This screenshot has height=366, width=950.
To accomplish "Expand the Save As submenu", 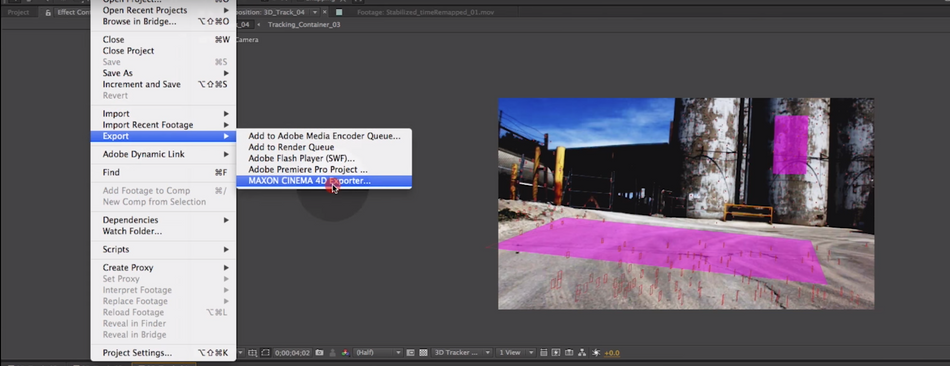I will pyautogui.click(x=163, y=73).
